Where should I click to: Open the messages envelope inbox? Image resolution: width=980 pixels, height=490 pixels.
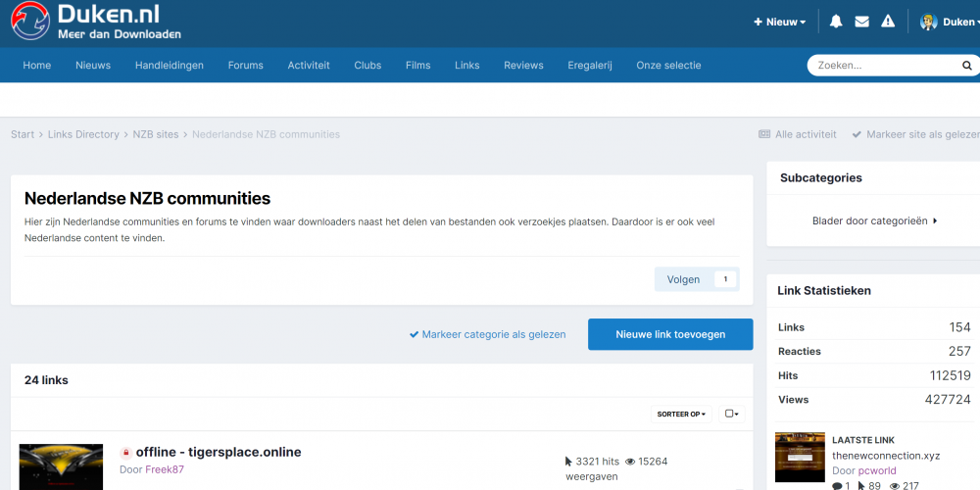point(861,22)
